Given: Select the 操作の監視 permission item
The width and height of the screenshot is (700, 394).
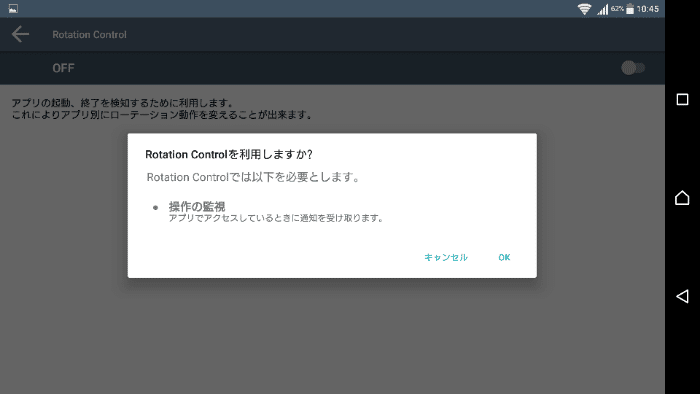Looking at the screenshot, I should click(197, 207).
